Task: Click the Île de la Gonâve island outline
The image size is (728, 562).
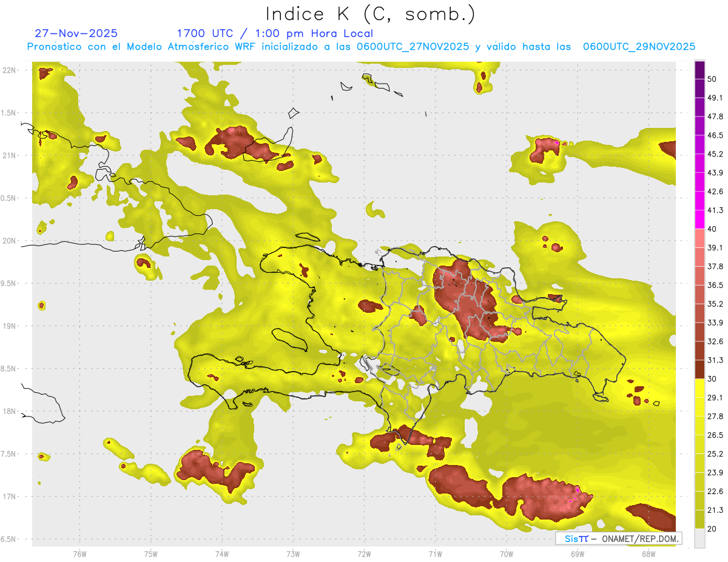Action: click(x=289, y=338)
